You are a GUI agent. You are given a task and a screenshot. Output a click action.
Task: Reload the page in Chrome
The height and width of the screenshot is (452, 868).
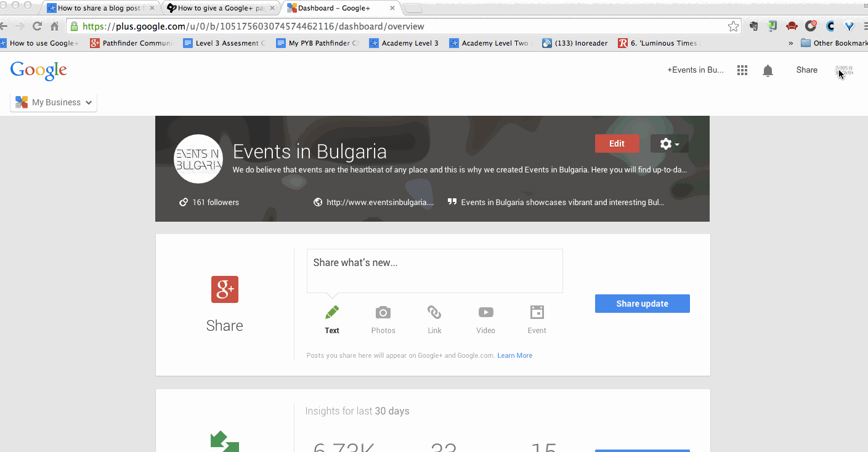pos(37,26)
